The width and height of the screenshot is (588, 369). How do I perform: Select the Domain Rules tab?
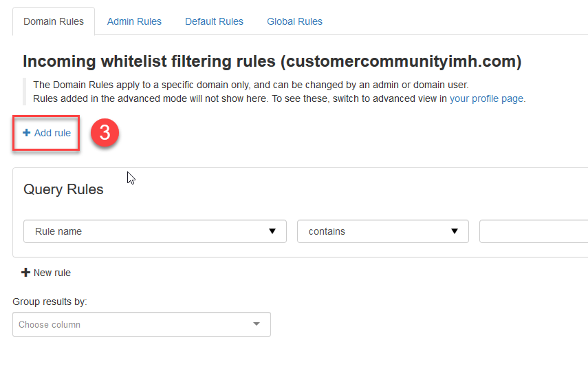pyautogui.click(x=54, y=21)
